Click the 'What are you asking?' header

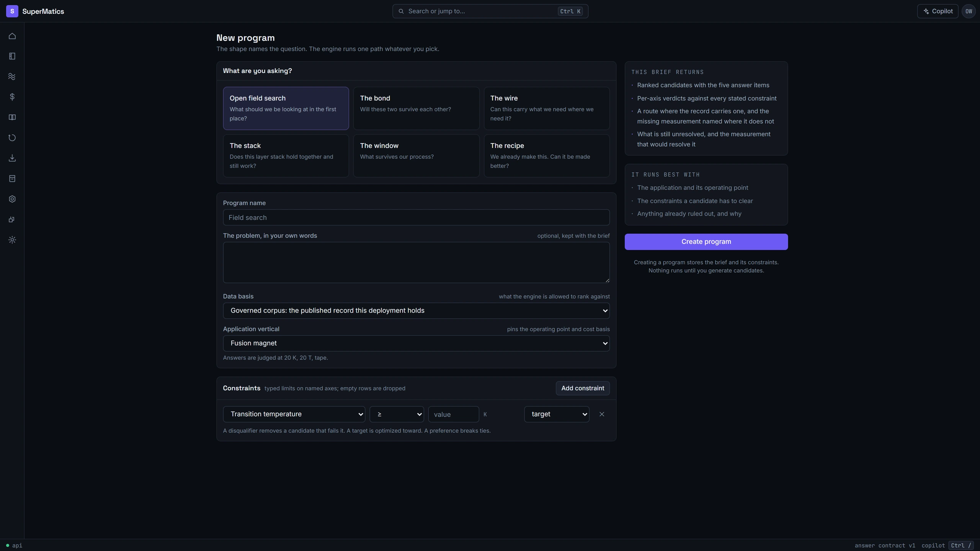pos(257,71)
